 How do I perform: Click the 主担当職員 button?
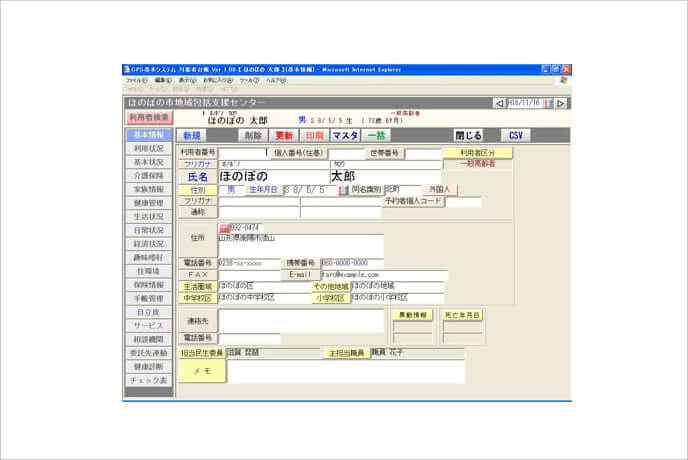[x=347, y=353]
